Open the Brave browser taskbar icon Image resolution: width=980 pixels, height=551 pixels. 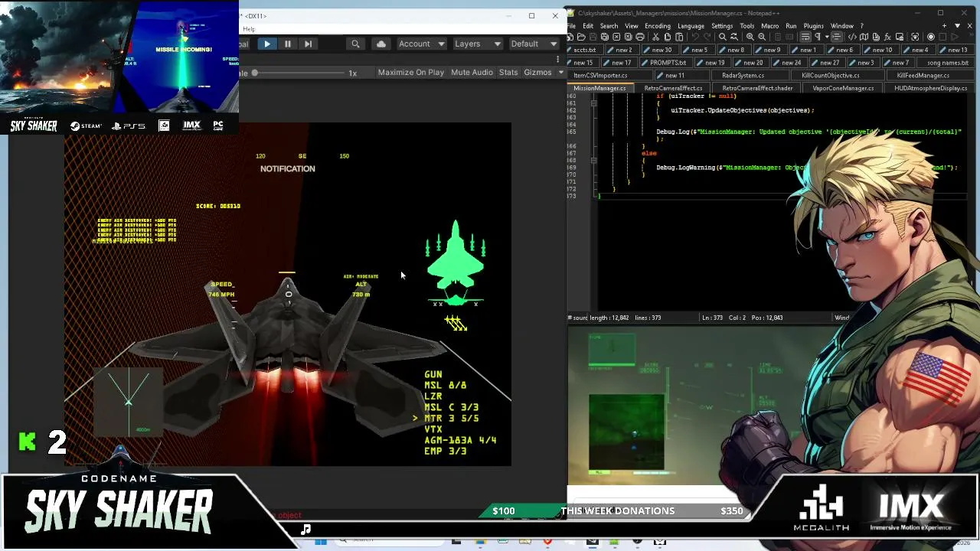547,542
